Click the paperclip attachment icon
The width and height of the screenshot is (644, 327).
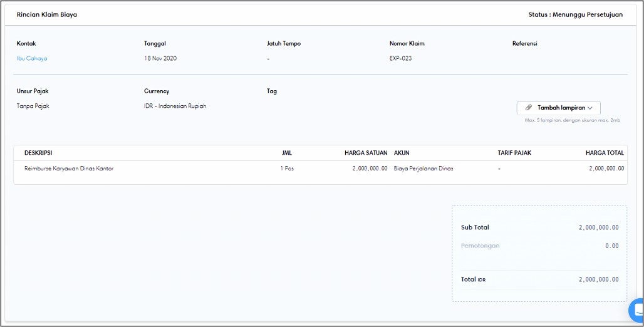(x=529, y=108)
